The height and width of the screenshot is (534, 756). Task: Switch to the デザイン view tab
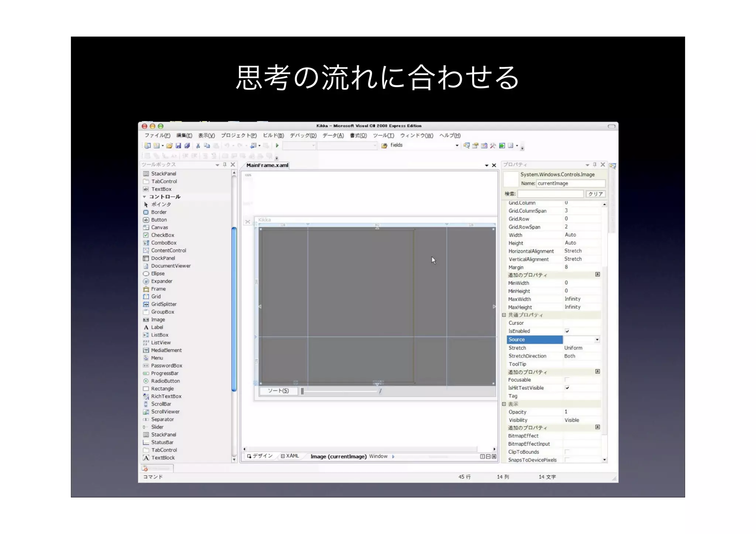260,456
